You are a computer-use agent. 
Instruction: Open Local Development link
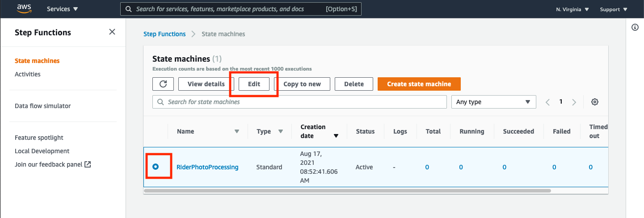click(x=42, y=151)
